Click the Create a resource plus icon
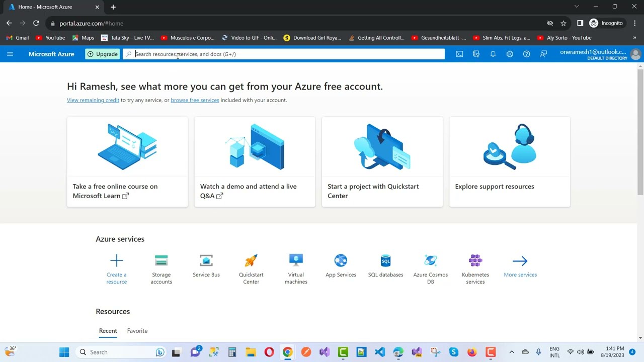The height and width of the screenshot is (362, 644). coord(116,260)
